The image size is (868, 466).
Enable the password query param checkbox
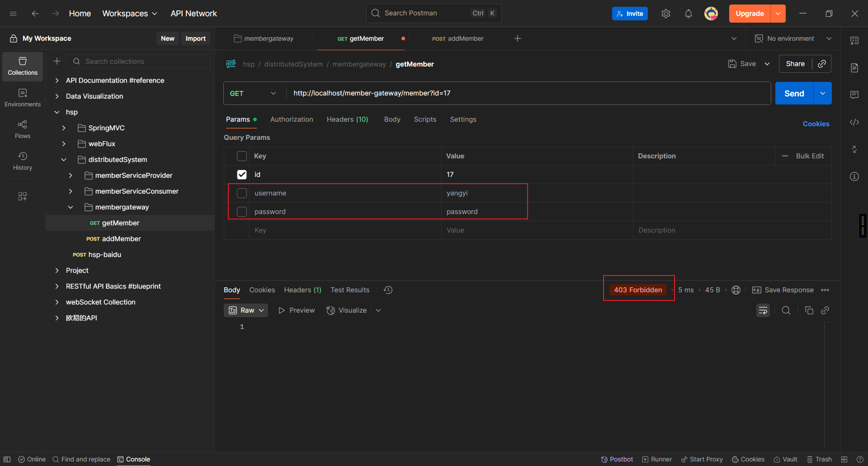[x=242, y=212]
